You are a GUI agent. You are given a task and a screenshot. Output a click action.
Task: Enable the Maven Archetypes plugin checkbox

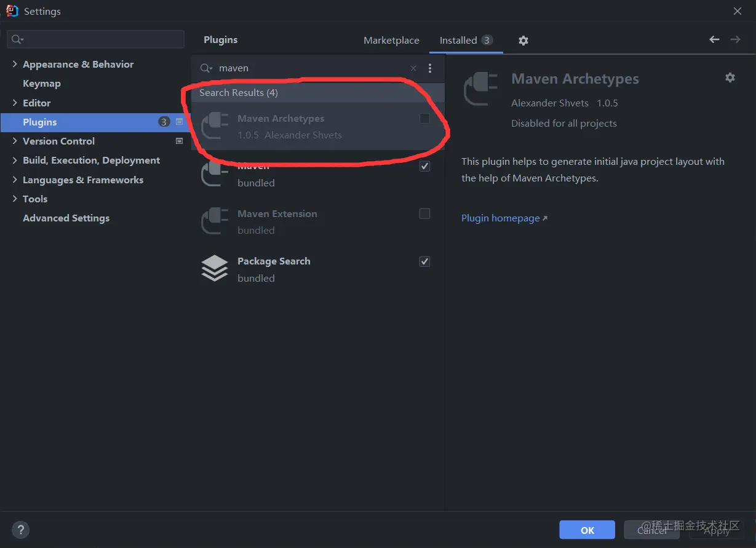coord(424,119)
